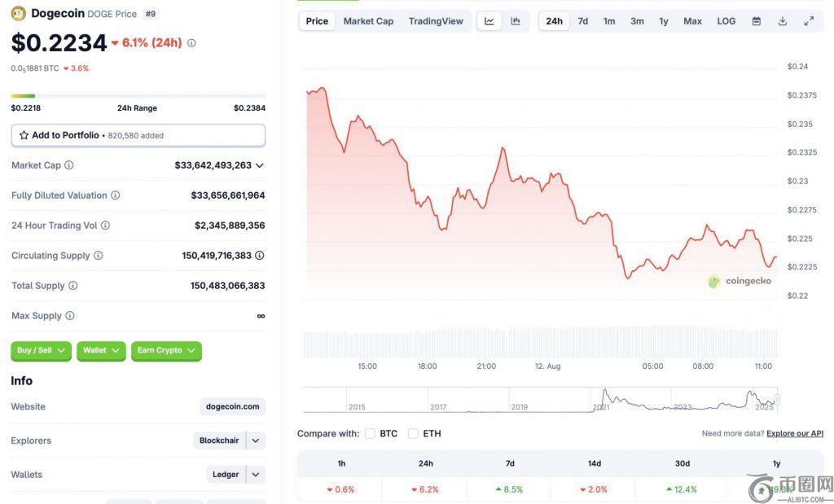Open the calendar date range picker
Viewport: 834px width, 504px height.
[756, 21]
